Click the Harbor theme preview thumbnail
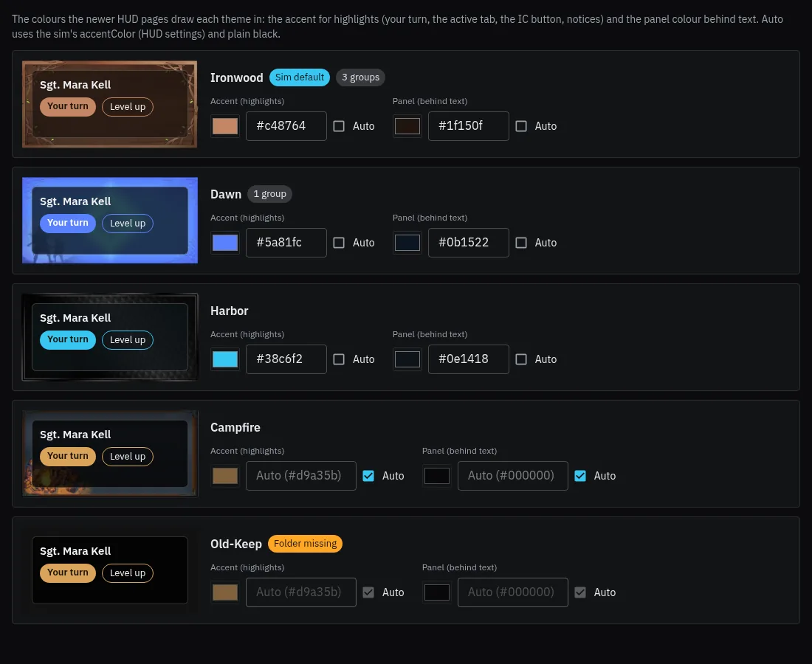812x664 pixels. coord(110,337)
